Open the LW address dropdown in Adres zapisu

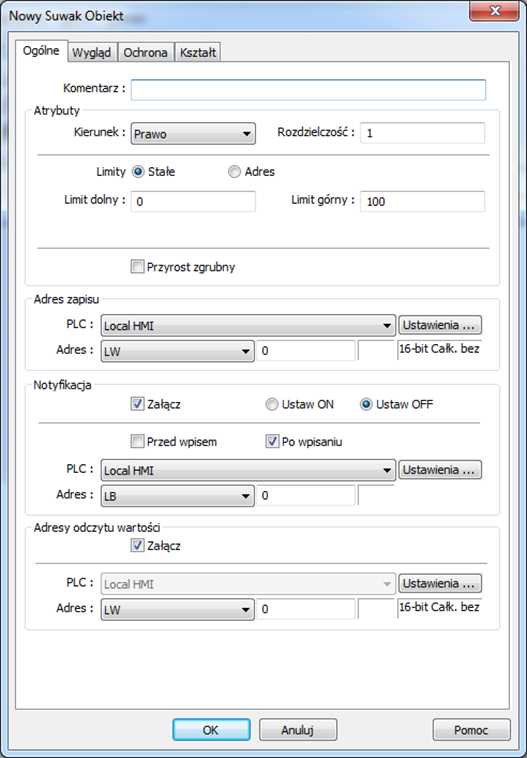pyautogui.click(x=177, y=351)
